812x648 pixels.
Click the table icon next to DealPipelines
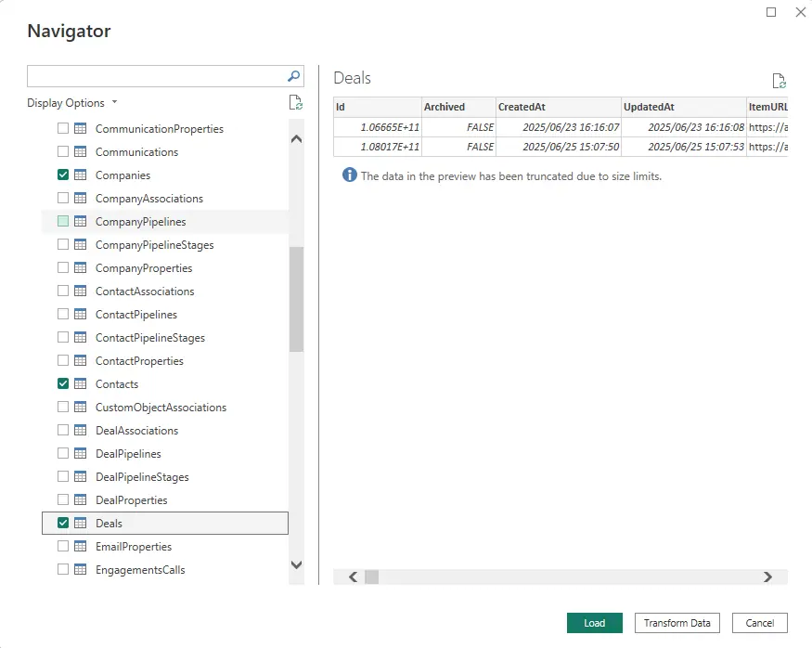tap(81, 454)
